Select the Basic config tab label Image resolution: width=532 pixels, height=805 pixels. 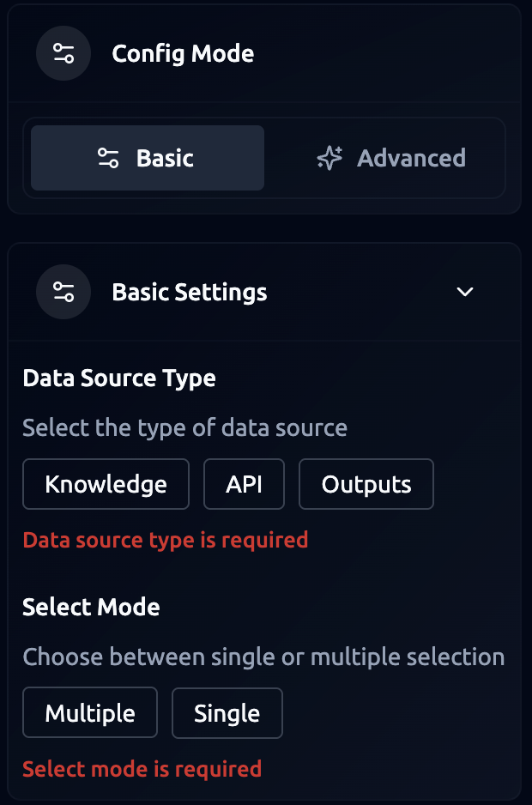[165, 158]
